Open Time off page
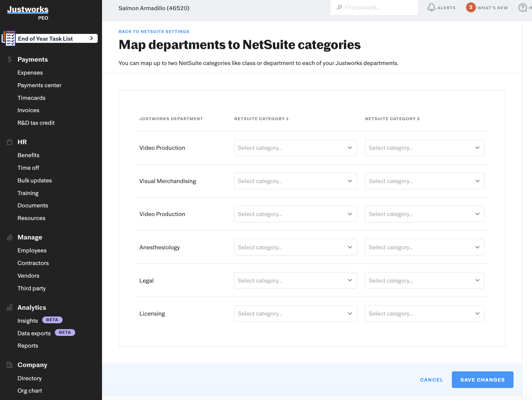 [28, 168]
